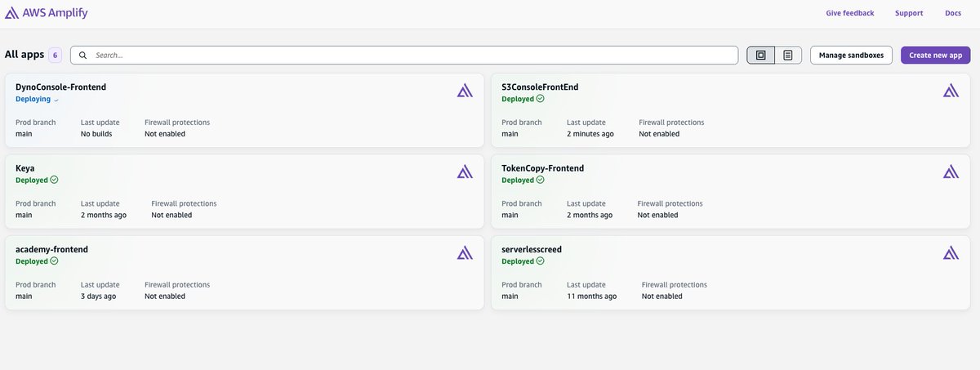This screenshot has height=370, width=980.
Task: Open the Keya app
Action: pos(24,168)
